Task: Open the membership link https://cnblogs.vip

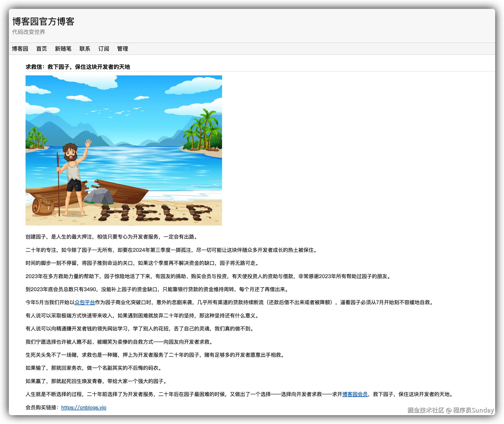Action: tap(84, 407)
